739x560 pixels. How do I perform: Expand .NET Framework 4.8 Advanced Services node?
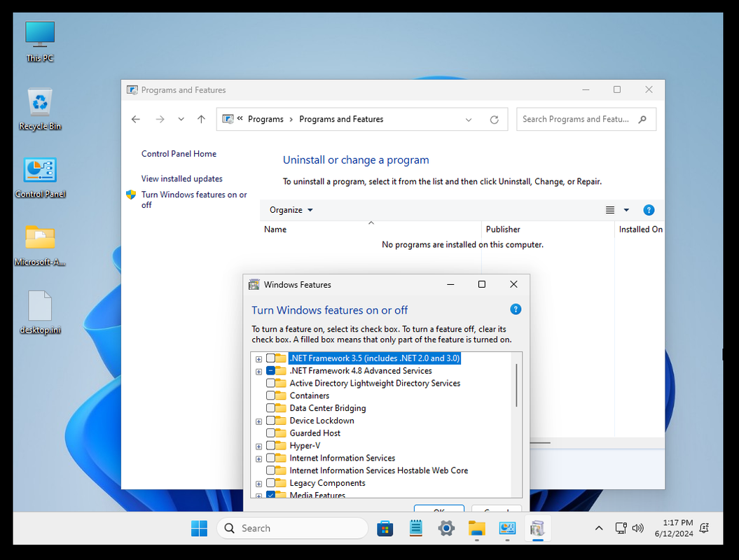pyautogui.click(x=258, y=372)
